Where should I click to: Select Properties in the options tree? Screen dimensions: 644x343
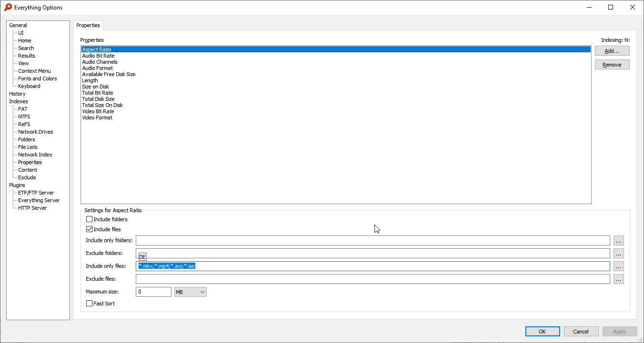(x=30, y=162)
